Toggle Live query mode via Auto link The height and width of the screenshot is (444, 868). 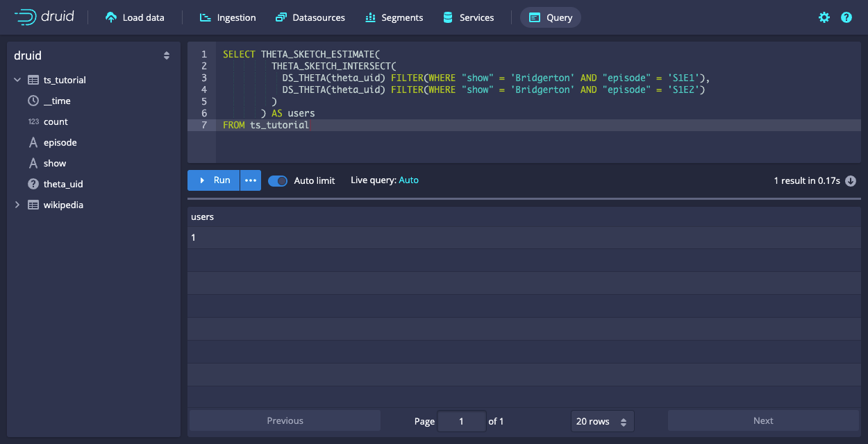point(408,180)
